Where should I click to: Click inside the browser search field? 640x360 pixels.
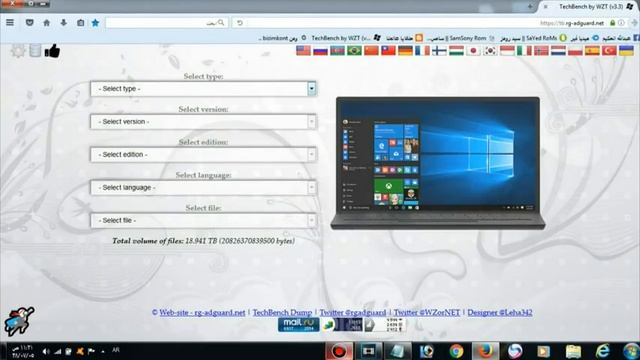pyautogui.click(x=166, y=23)
